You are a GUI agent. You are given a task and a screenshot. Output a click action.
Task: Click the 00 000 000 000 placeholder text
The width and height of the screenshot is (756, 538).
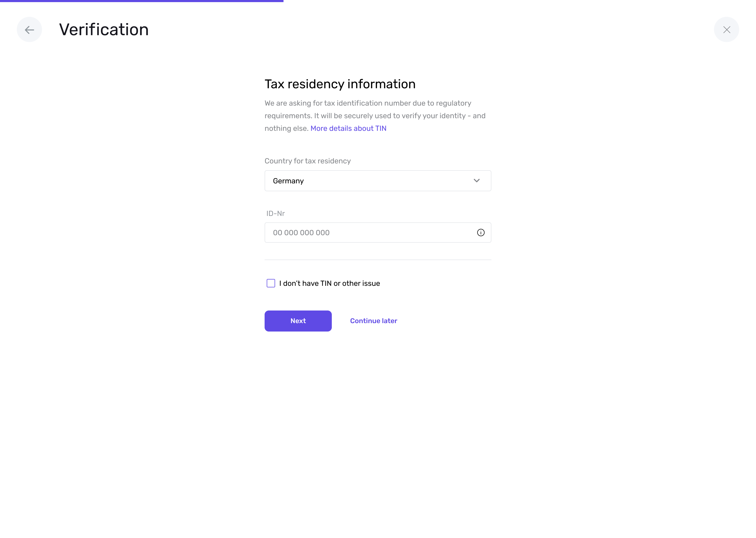click(301, 232)
